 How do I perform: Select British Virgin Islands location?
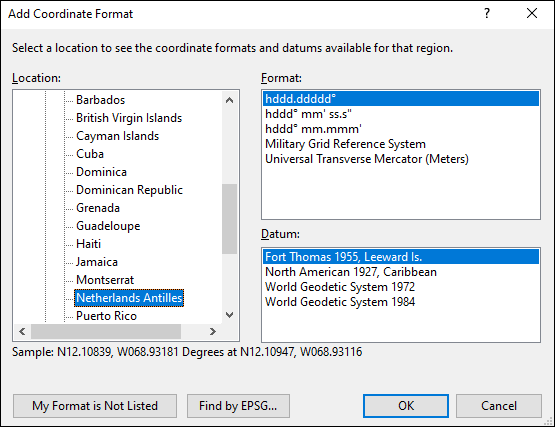129,118
